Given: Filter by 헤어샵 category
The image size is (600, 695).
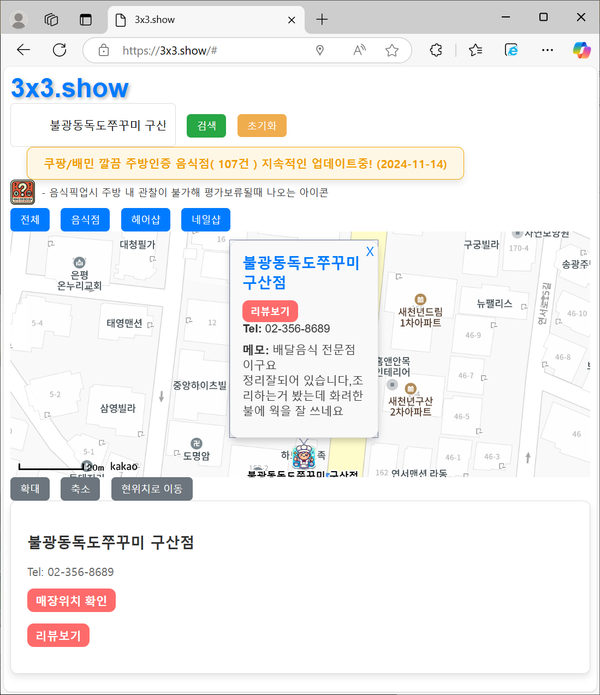Looking at the screenshot, I should click(x=145, y=220).
